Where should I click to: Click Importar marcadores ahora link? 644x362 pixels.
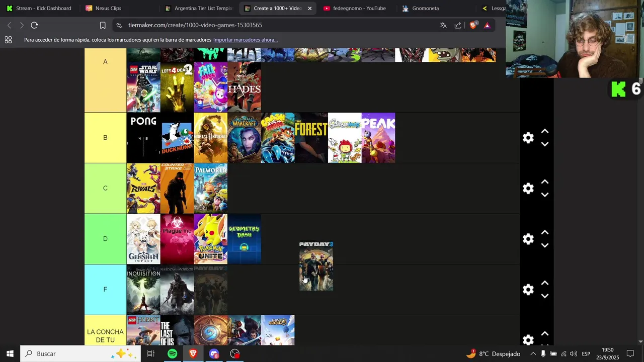pos(246,40)
